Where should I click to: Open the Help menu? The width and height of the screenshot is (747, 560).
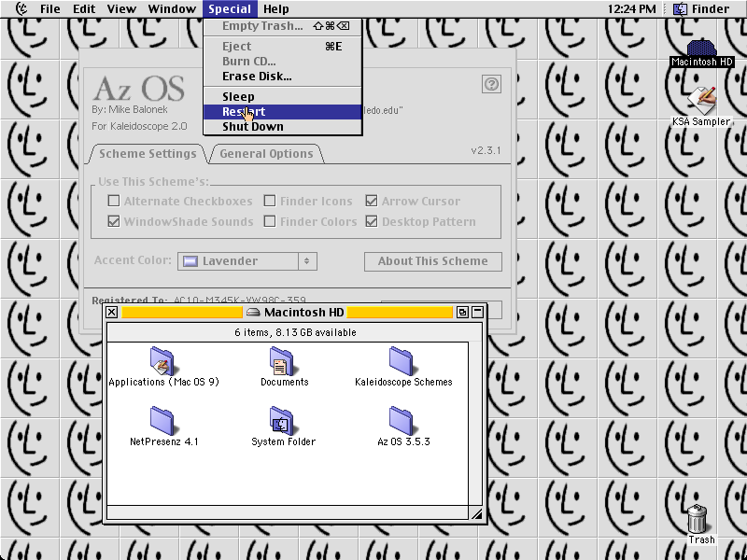pyautogui.click(x=275, y=8)
